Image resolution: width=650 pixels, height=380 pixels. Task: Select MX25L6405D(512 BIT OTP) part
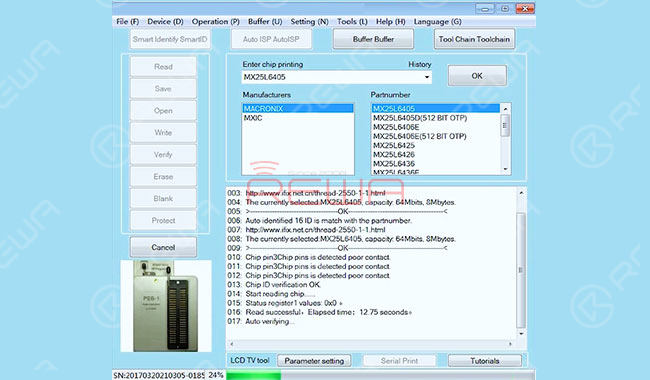[x=435, y=118]
